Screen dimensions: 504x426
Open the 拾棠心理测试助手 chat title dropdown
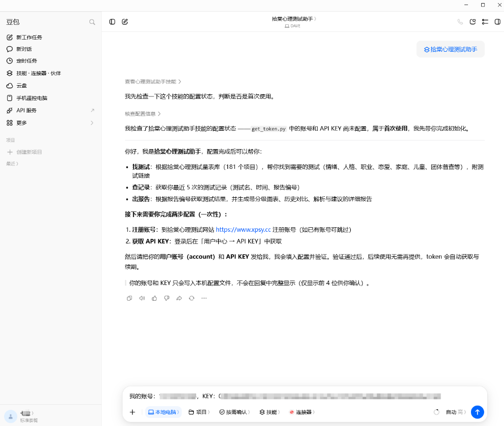(x=294, y=19)
